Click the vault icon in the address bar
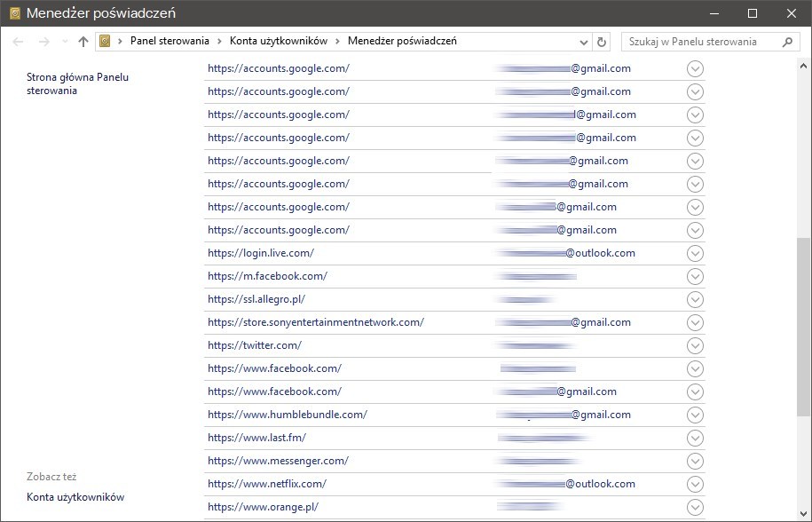The height and width of the screenshot is (522, 812). tap(105, 42)
